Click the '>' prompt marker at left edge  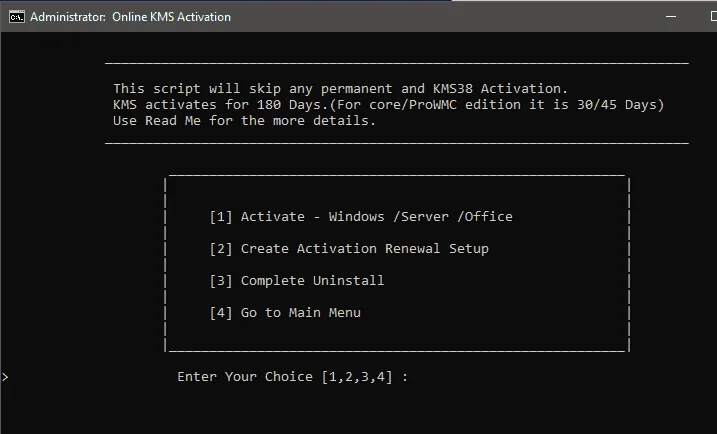point(5,377)
